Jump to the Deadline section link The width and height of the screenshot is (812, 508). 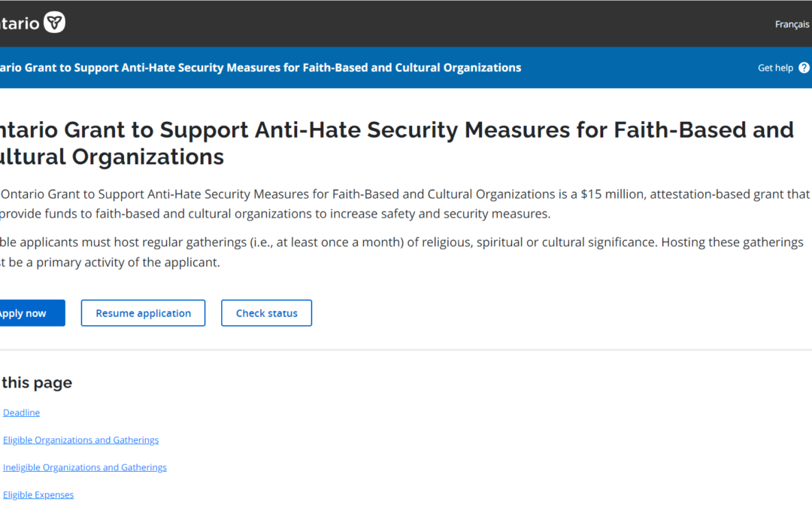[21, 412]
